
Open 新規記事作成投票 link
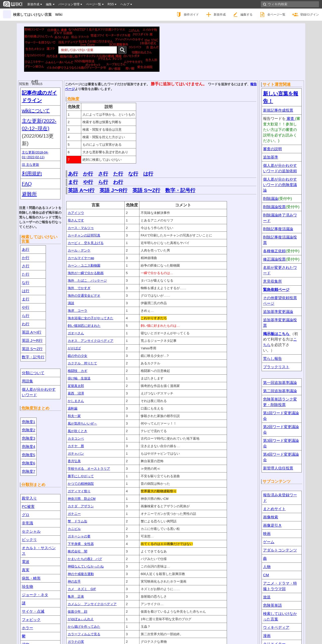(x=278, y=110)
